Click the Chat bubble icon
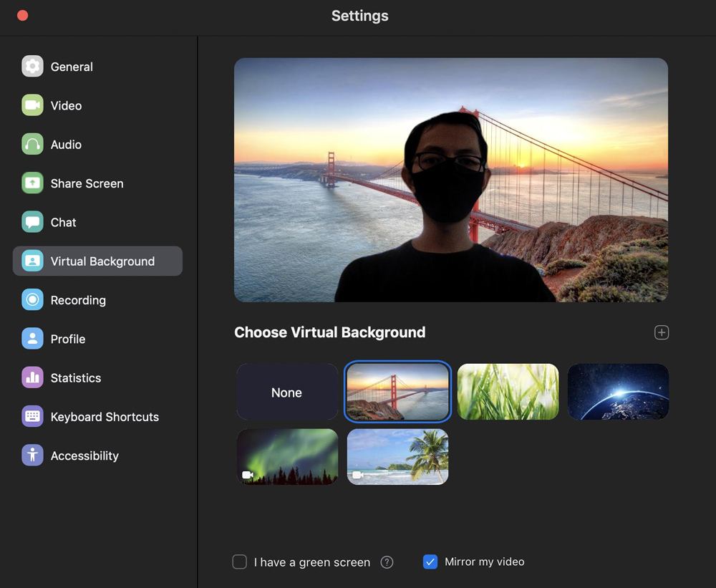716x588 pixels. [32, 222]
